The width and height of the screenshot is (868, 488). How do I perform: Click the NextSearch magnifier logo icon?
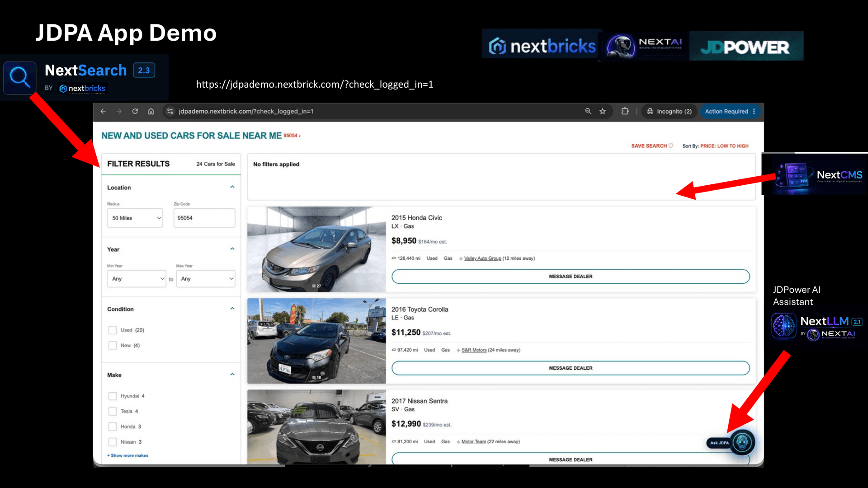pos(19,78)
